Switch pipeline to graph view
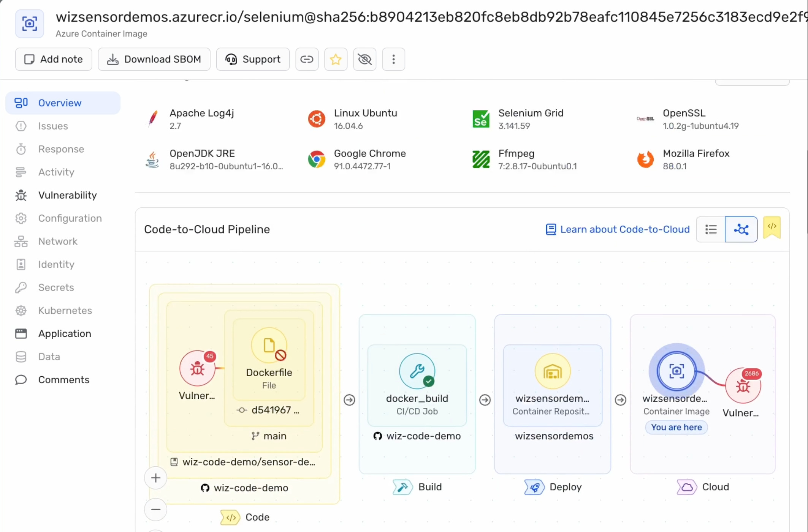This screenshot has width=808, height=532. tap(741, 229)
